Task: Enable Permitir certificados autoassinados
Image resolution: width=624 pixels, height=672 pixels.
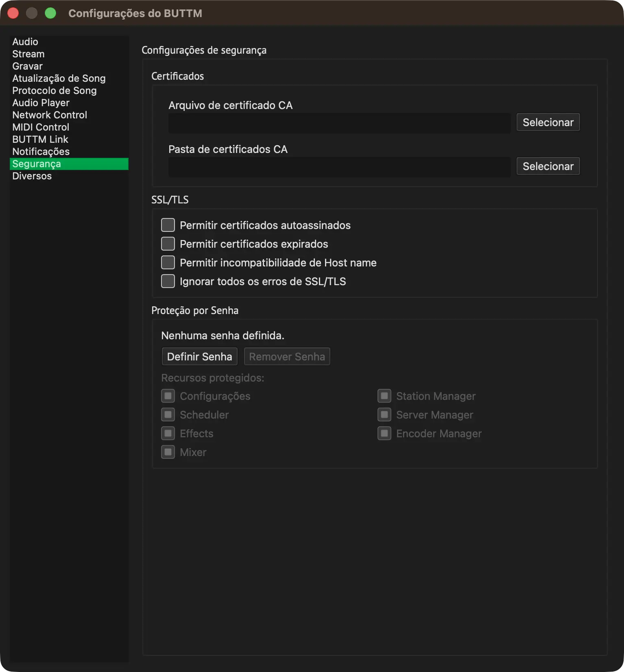Action: [168, 225]
